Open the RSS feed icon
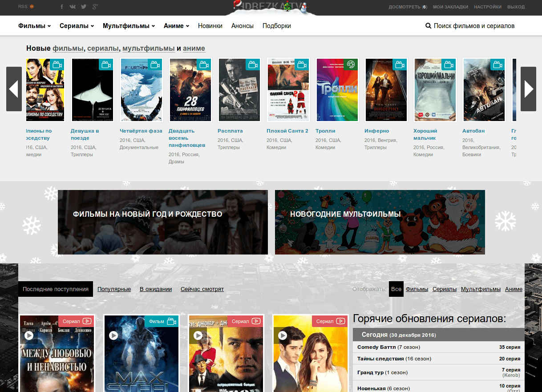The height and width of the screenshot is (392, 542). pos(32,7)
